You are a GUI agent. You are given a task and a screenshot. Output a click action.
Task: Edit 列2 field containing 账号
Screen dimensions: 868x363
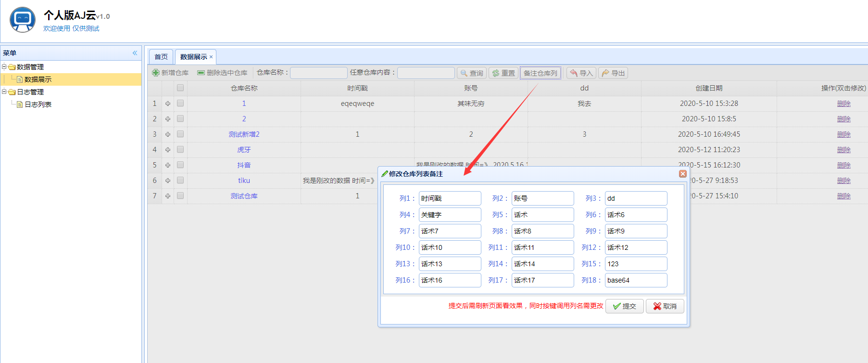[x=542, y=198]
